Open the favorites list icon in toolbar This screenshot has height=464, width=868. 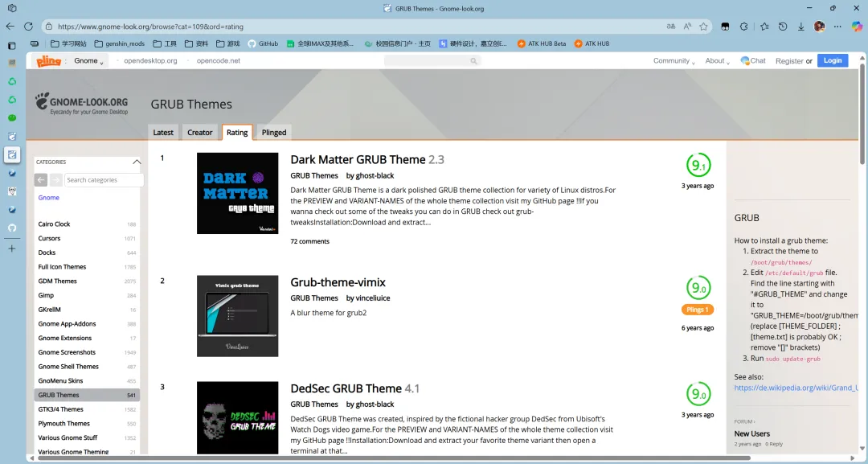point(764,27)
